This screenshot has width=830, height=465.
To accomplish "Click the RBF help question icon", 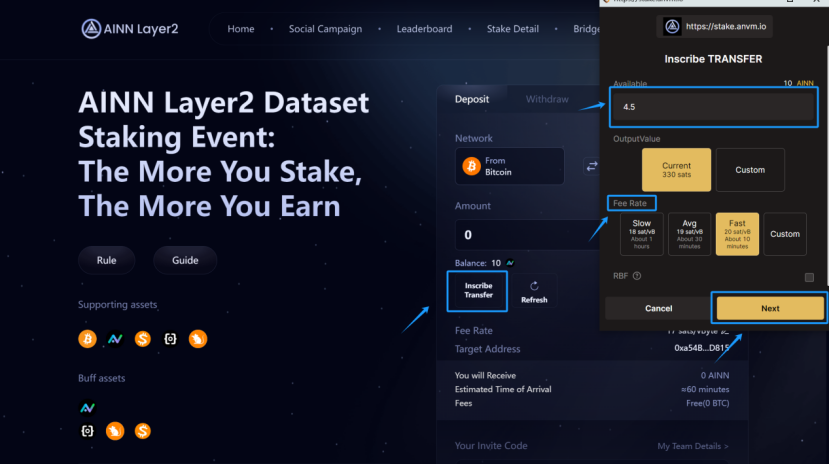I will [x=637, y=276].
